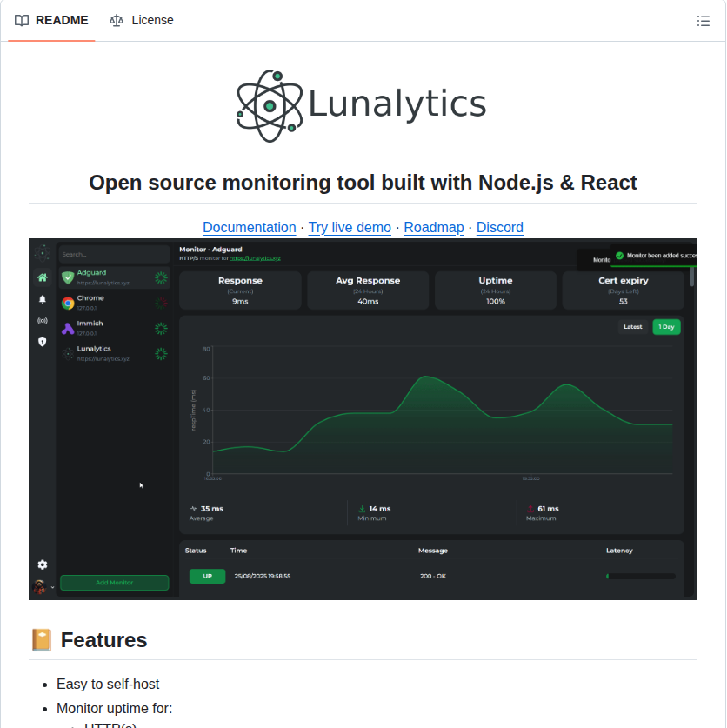The height and width of the screenshot is (728, 727).
Task: Click the green Adguard shield icon
Action: (68, 278)
